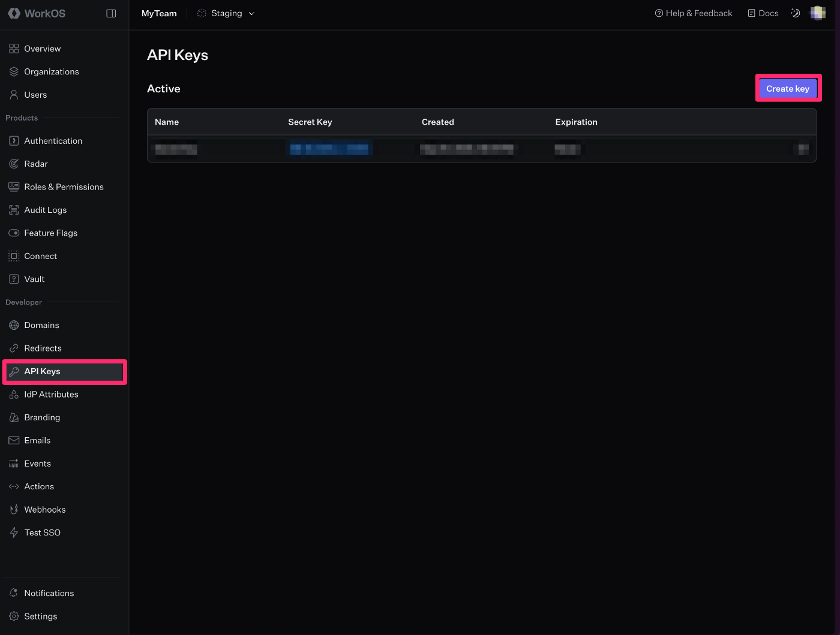Image resolution: width=840 pixels, height=635 pixels.
Task: Open IdP Attributes
Action: 51,394
